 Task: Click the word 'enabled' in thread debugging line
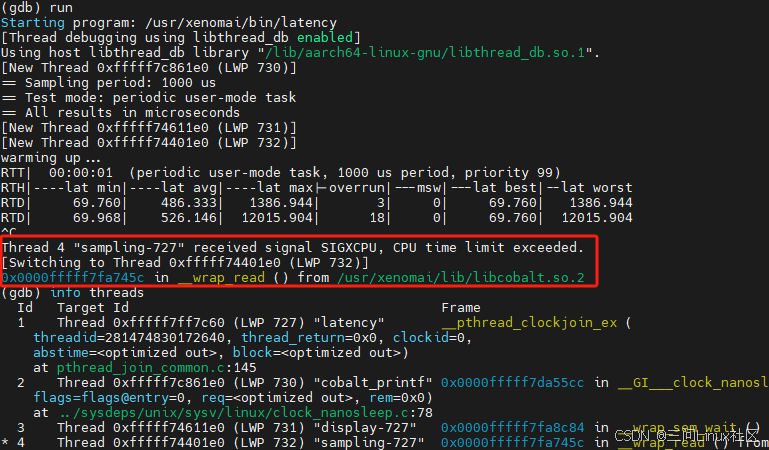point(325,38)
